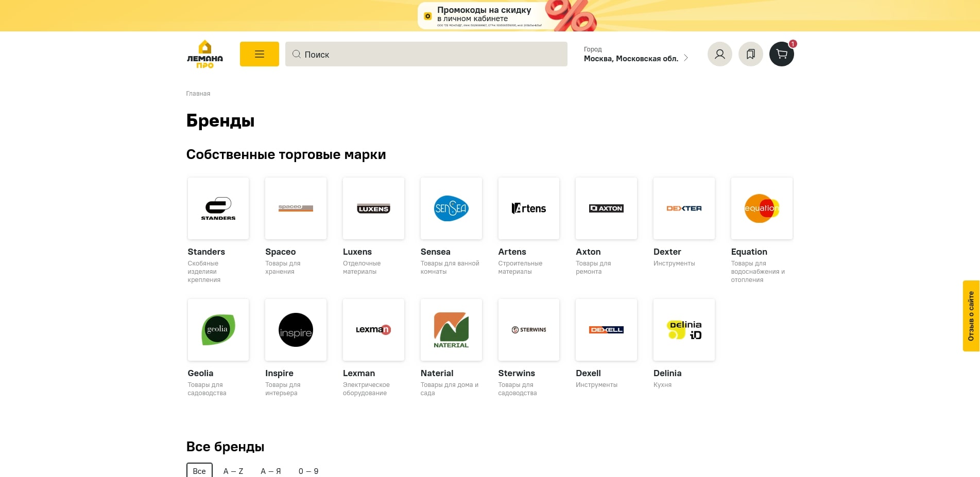The height and width of the screenshot is (477, 980).
Task: Open the saved favorites bookmark icon
Action: point(751,54)
